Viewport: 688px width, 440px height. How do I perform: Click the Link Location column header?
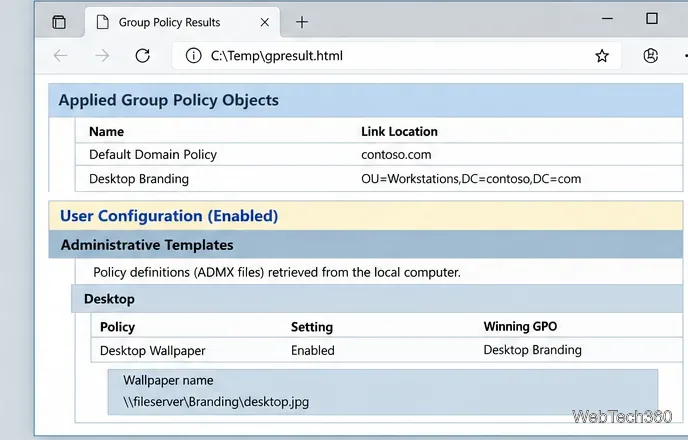pos(399,132)
